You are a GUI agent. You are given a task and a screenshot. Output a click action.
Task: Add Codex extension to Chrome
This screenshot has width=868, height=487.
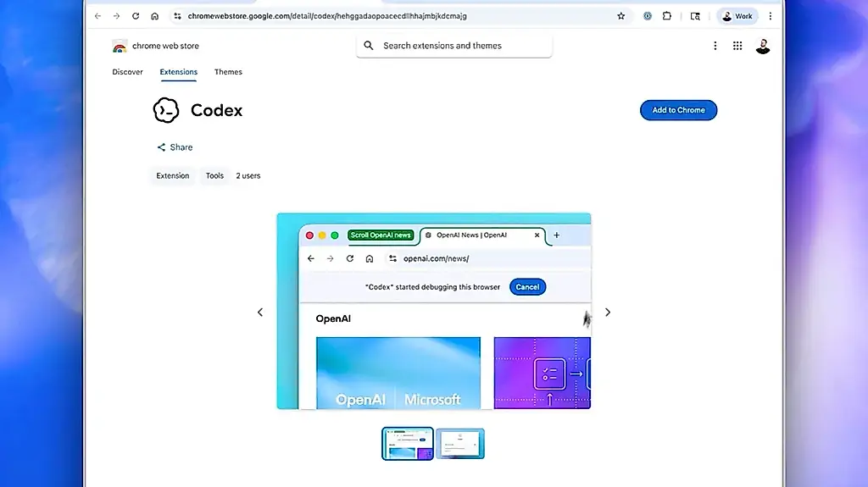pyautogui.click(x=679, y=110)
